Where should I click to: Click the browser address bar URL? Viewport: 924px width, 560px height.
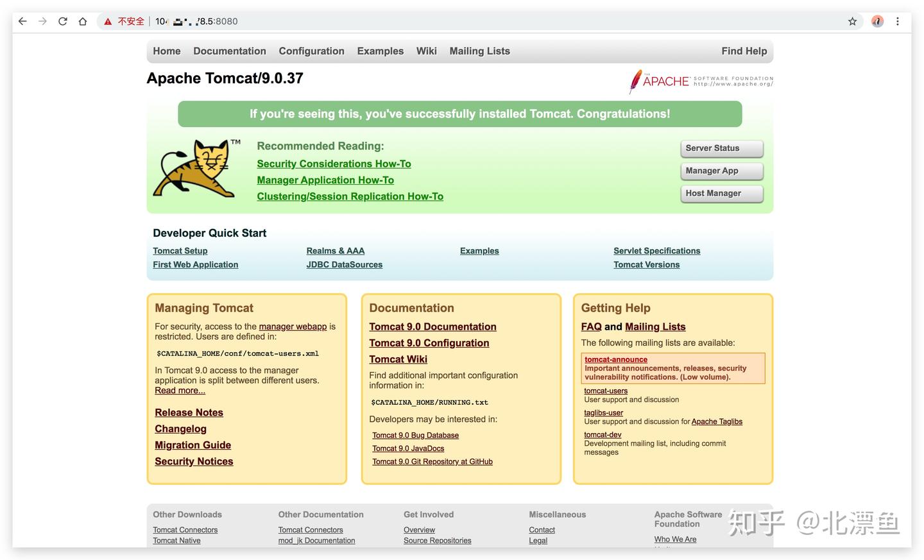(196, 21)
